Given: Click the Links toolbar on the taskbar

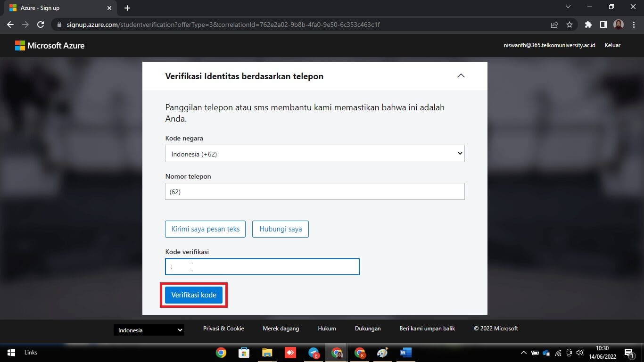Looking at the screenshot, I should [x=31, y=353].
